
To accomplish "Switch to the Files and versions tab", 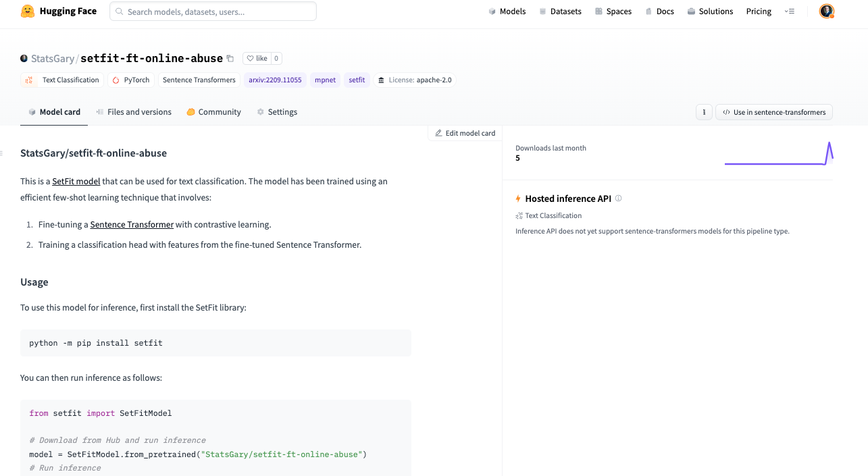I will pos(134,111).
